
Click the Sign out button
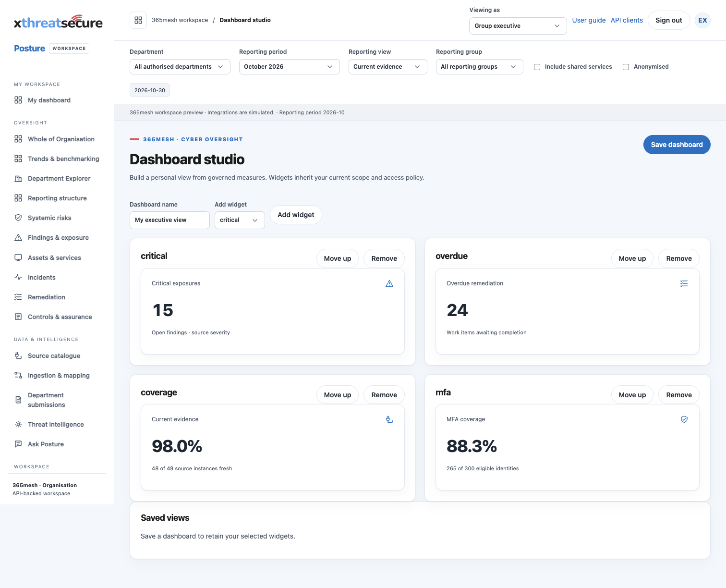coord(668,20)
